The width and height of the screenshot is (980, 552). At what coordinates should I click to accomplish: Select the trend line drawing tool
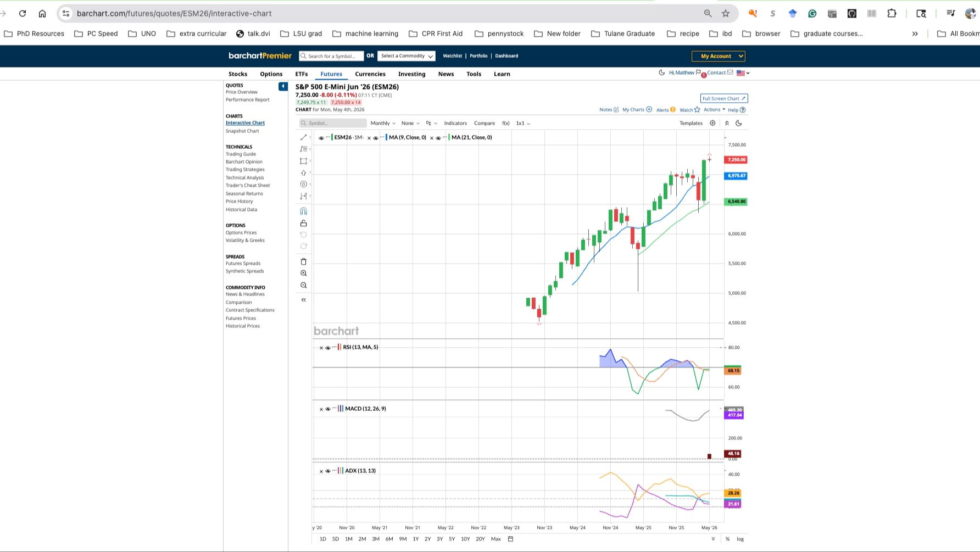[x=303, y=137]
